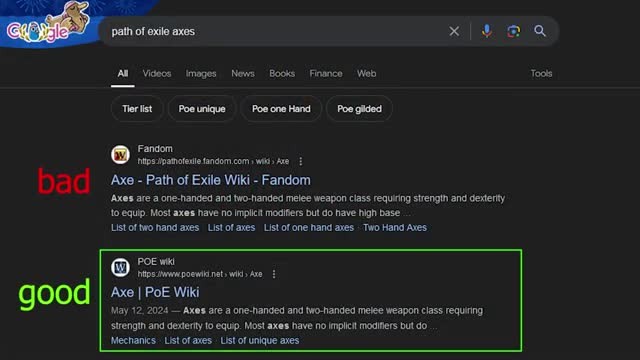Open Google Lens image search
Screen dimensions: 640x360
coord(513,31)
